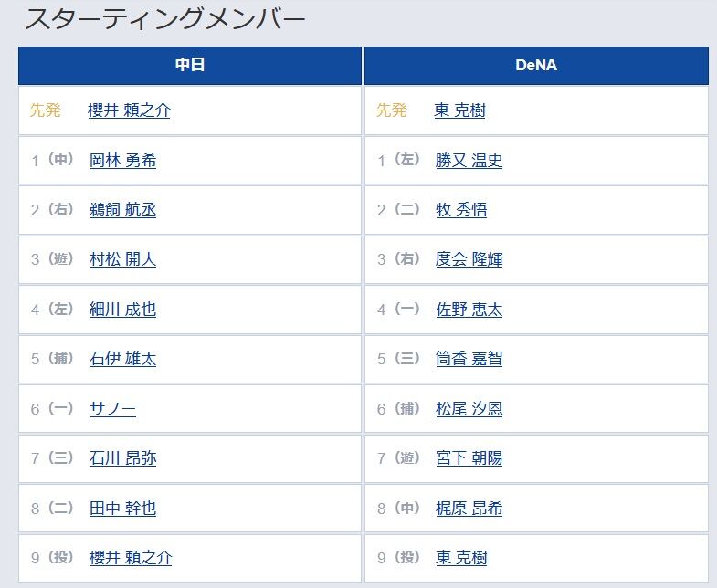Screen dimensions: 717x588
Task: Click leadoff batter 岡林 勇希
Action: point(123,161)
